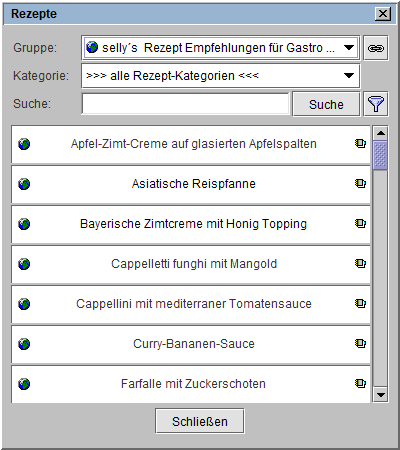
Task: Click copy icon for Apfel-Zimt-Creme recipe
Action: pyautogui.click(x=360, y=143)
